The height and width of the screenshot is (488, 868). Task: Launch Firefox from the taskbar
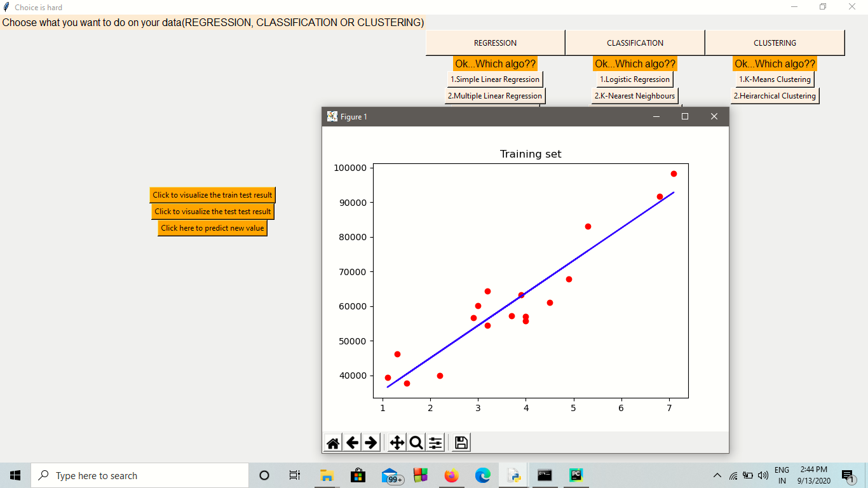point(451,475)
